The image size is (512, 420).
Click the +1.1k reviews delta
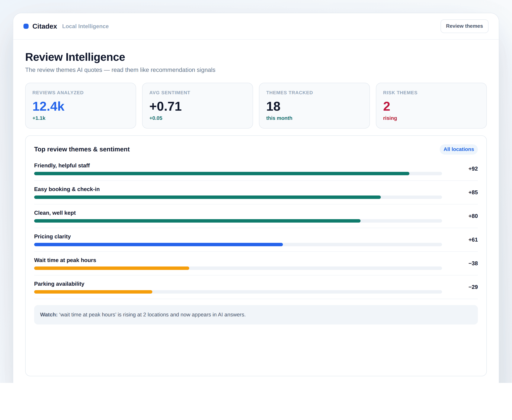(x=39, y=118)
